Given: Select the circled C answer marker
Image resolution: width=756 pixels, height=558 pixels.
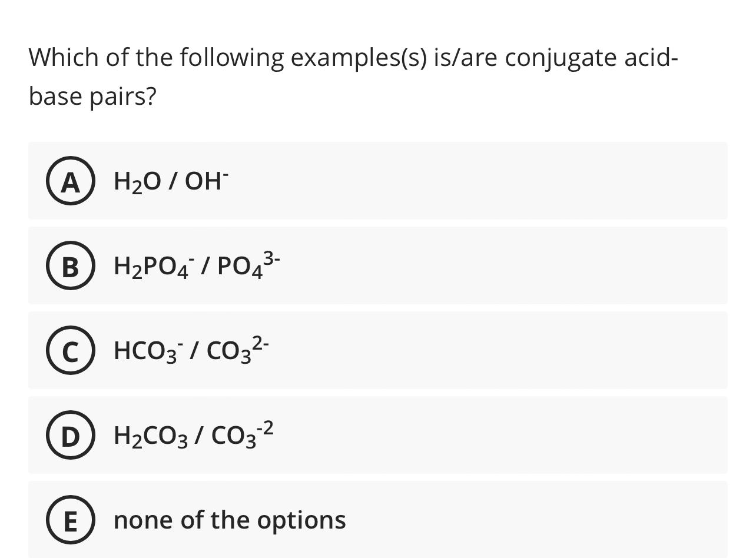Looking at the screenshot, I should 71,351.
